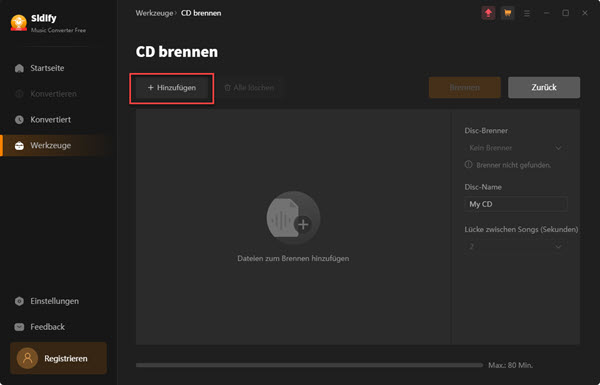Click the 'Dateien zum Brennen hinzufügen' text
The width and height of the screenshot is (600, 385).
[293, 259]
